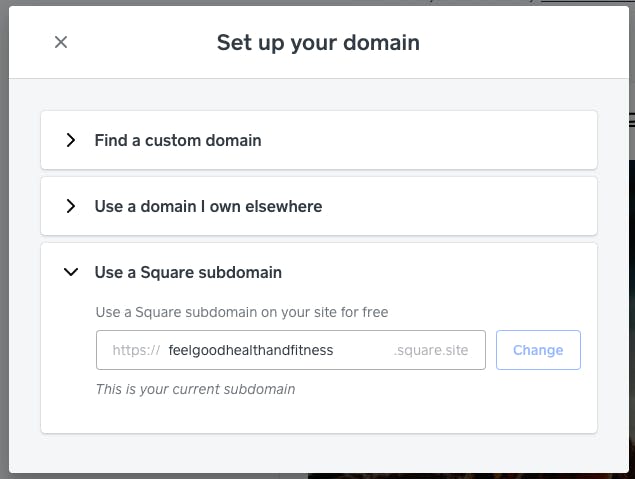This screenshot has width=635, height=479.
Task: Expand the Find a custom domain chevron
Action: pos(71,140)
